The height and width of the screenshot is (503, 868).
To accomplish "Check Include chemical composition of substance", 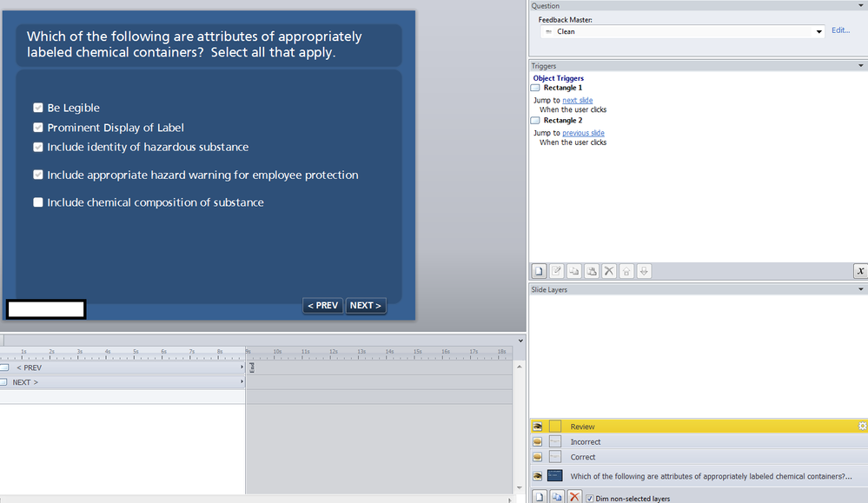I will pos(38,202).
